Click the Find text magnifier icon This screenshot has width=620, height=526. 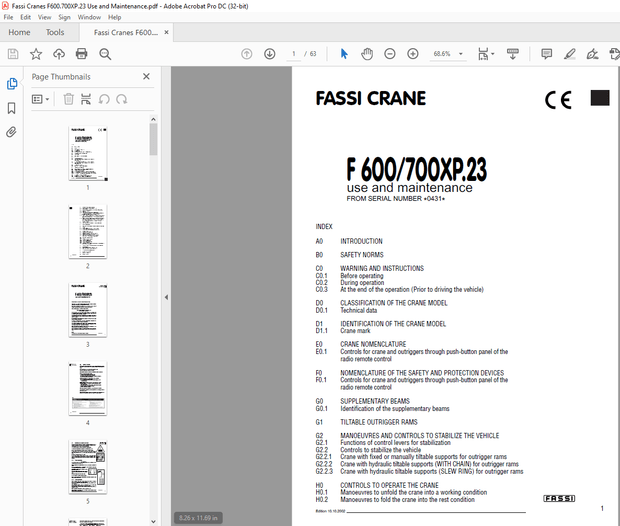(x=105, y=54)
